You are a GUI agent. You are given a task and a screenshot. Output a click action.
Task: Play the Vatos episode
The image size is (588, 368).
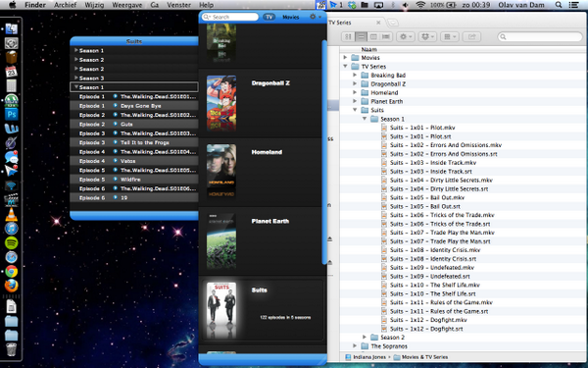[115, 161]
